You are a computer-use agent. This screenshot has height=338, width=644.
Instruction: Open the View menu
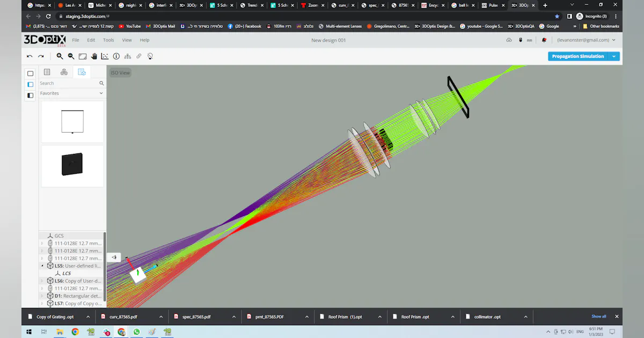127,40
